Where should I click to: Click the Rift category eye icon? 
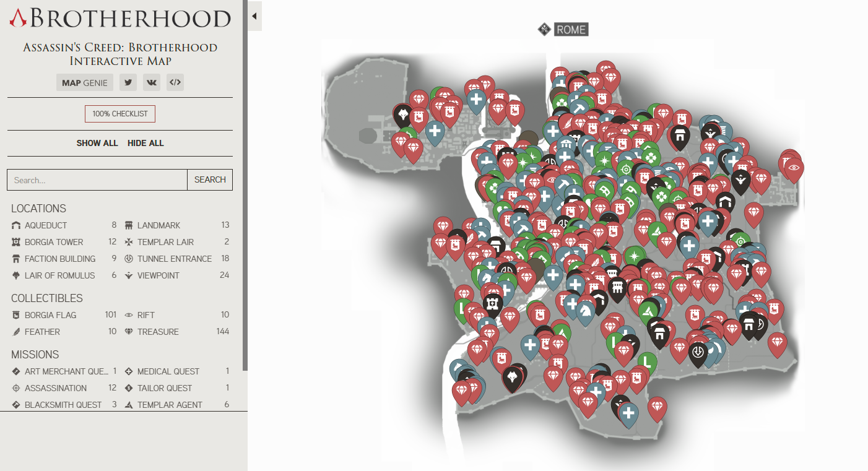pyautogui.click(x=129, y=315)
